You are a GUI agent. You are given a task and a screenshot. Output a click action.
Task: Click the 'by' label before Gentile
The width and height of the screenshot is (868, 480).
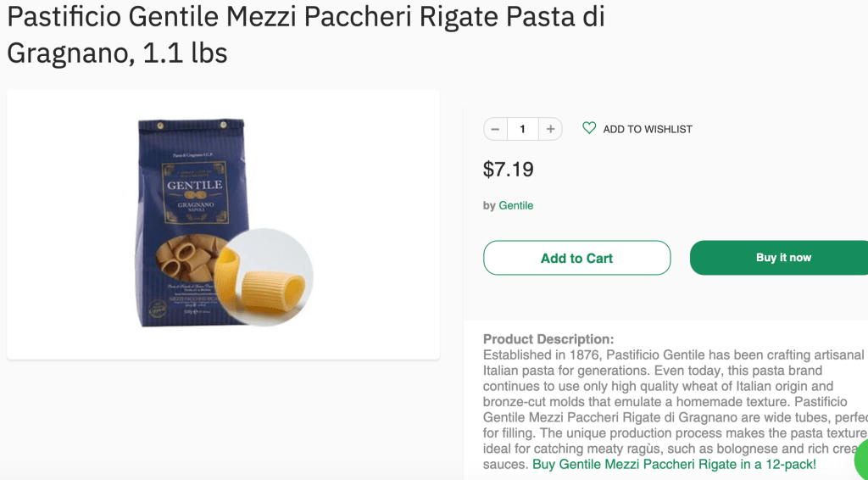[x=489, y=205]
